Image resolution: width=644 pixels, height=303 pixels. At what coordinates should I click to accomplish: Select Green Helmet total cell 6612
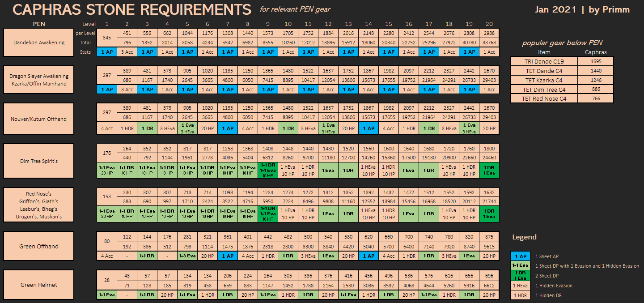489,285
